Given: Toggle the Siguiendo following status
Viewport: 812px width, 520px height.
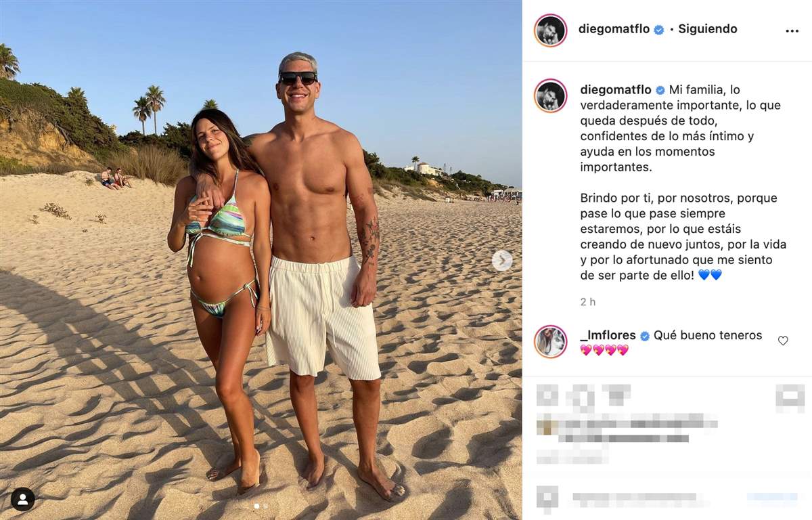Looking at the screenshot, I should pyautogui.click(x=708, y=29).
